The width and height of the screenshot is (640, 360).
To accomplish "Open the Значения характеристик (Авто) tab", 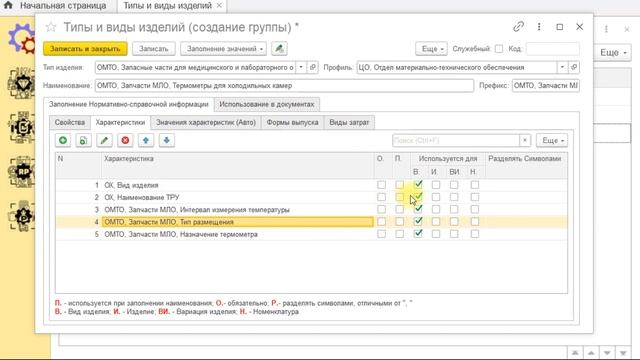I will (x=206, y=122).
